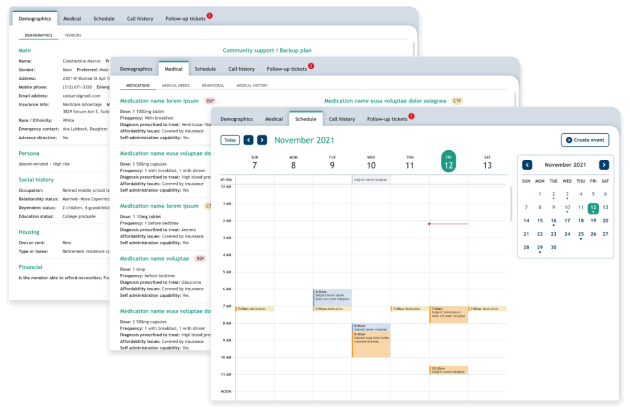Screen dimensions: 630x413
Task: Open Follow-up tickets tab in back Demographics window
Action: click(x=185, y=18)
